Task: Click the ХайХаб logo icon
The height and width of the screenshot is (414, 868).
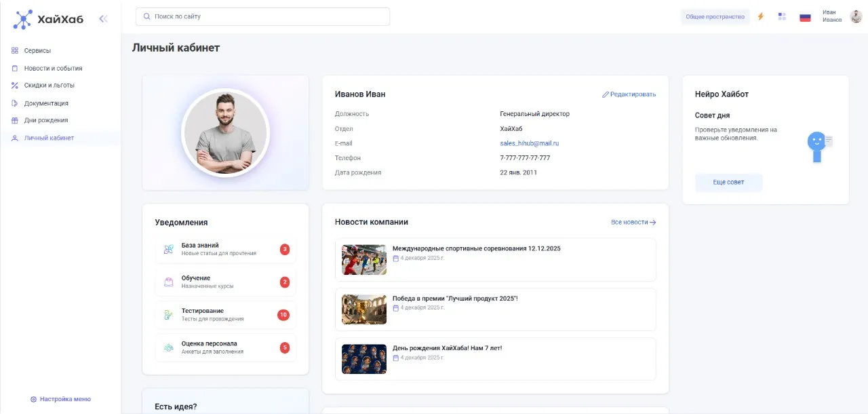Action: (x=22, y=19)
